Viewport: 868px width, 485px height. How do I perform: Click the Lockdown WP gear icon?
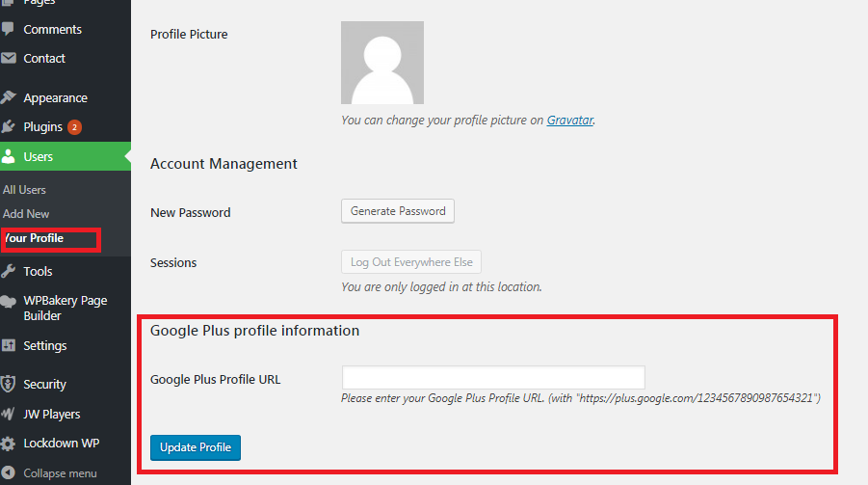click(x=9, y=444)
